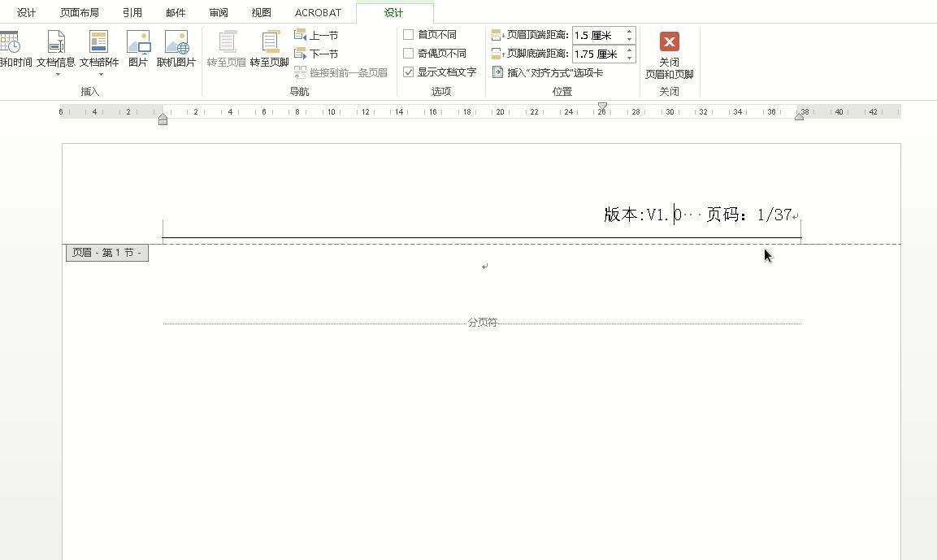Switch to the ACROBAT tab
The height and width of the screenshot is (560, 937).
[318, 13]
